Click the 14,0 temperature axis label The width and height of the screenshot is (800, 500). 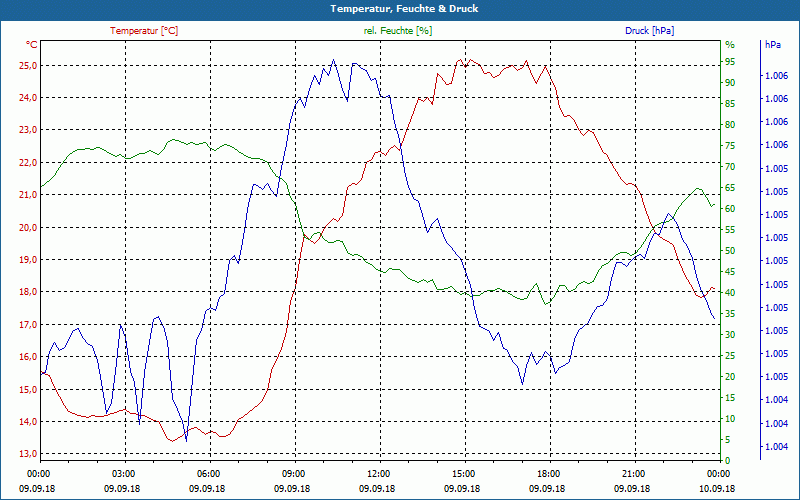28,421
